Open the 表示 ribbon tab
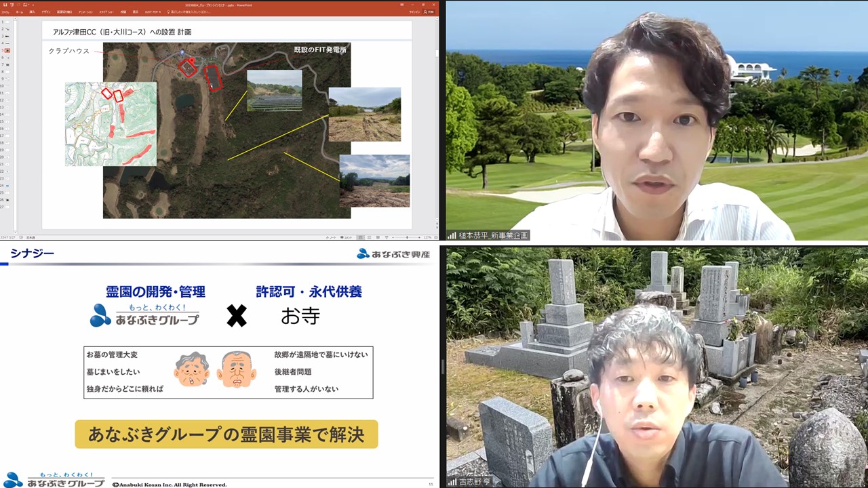 [135, 12]
